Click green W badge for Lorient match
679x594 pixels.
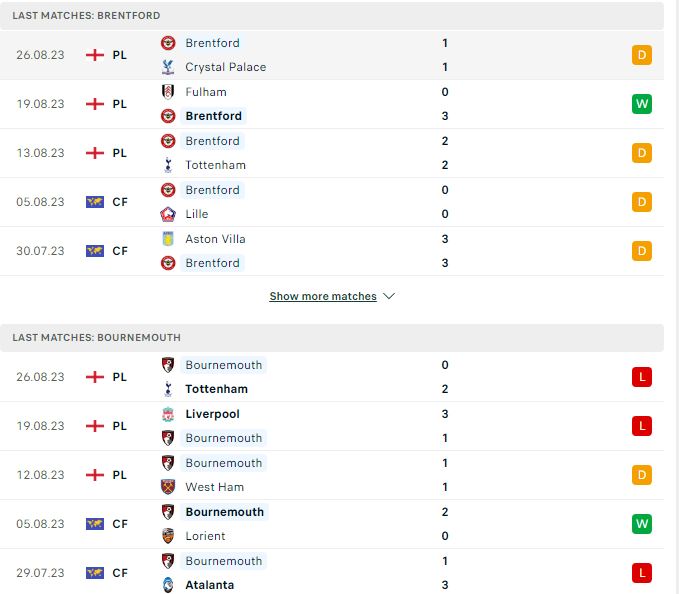click(642, 524)
